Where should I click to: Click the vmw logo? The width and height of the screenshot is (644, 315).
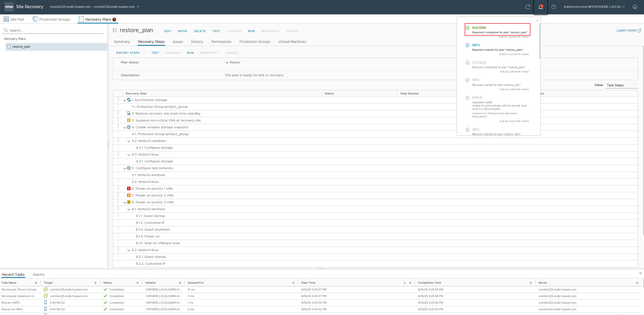tap(9, 7)
